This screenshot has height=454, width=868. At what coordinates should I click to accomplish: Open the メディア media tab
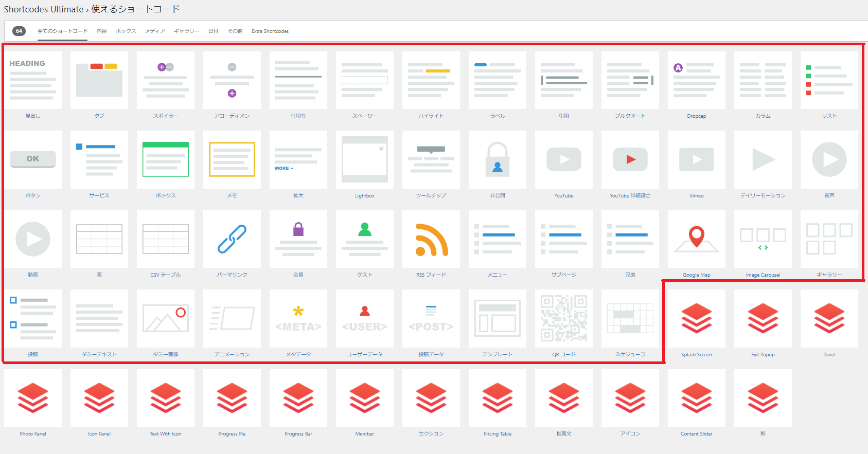click(155, 31)
